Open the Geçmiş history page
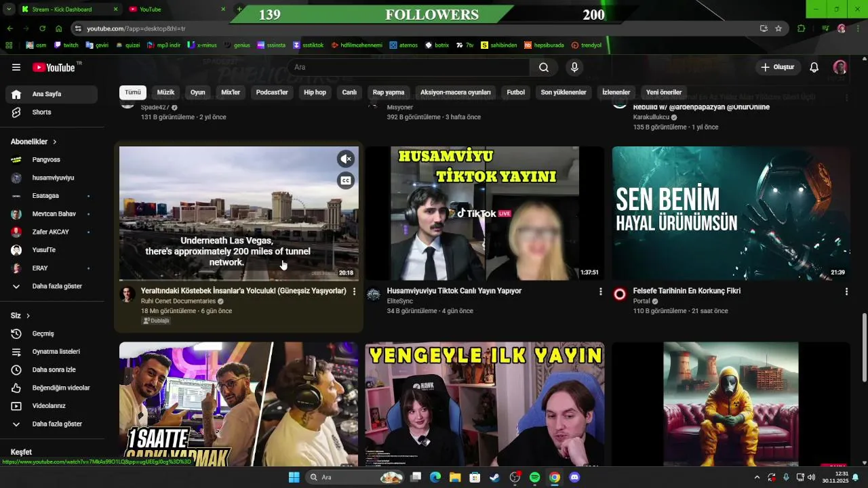This screenshot has height=488, width=868. [x=52, y=333]
